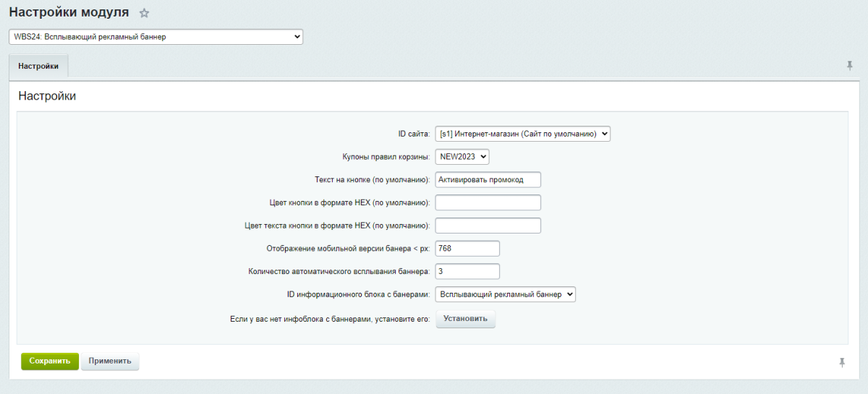
Task: Select the mobile version width field showing 768
Action: pyautogui.click(x=467, y=249)
